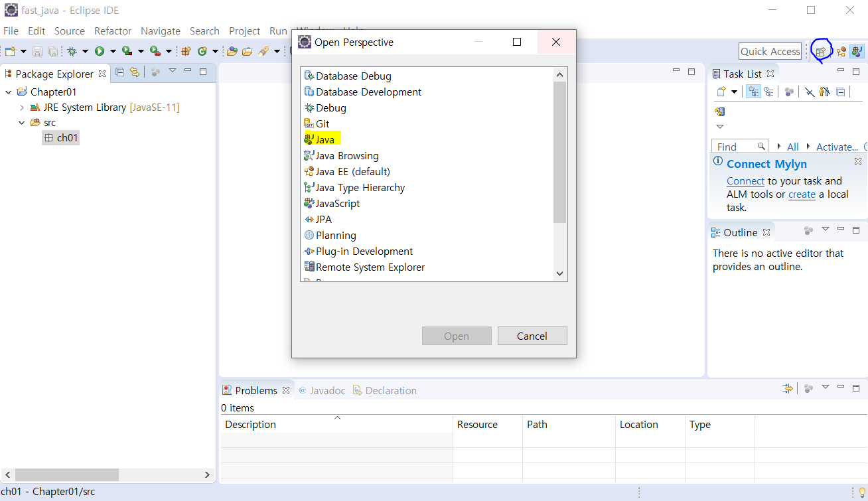Click the Coverage run icon in toolbar
868x501 pixels.
coord(127,51)
